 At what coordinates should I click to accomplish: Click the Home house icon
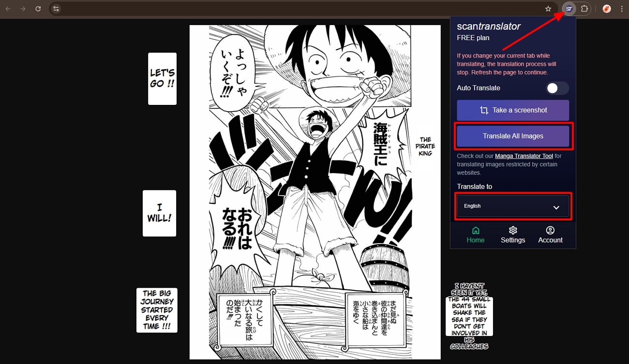[x=476, y=231]
